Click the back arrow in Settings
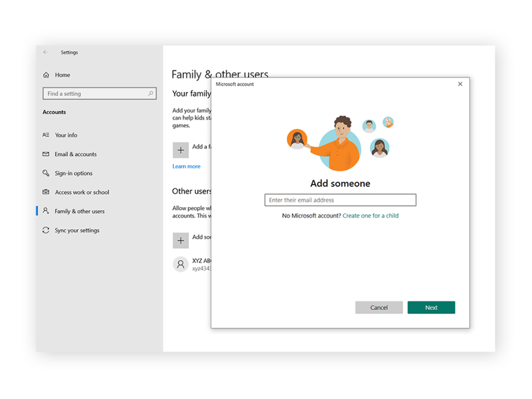This screenshot has height=399, width=532. pyautogui.click(x=46, y=52)
